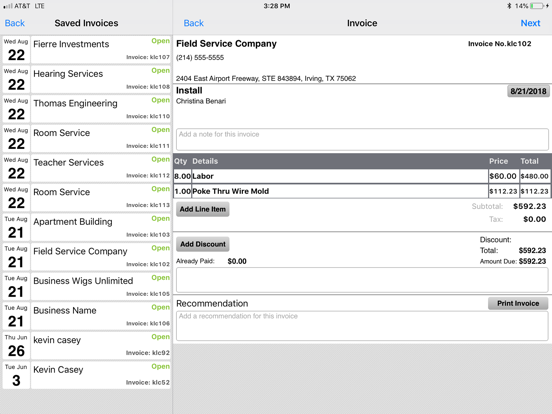
Task: Click the $60.00 price cell
Action: coord(503,176)
